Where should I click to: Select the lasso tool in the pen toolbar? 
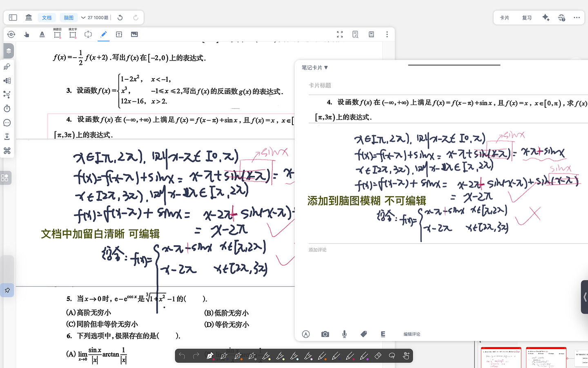click(x=392, y=356)
